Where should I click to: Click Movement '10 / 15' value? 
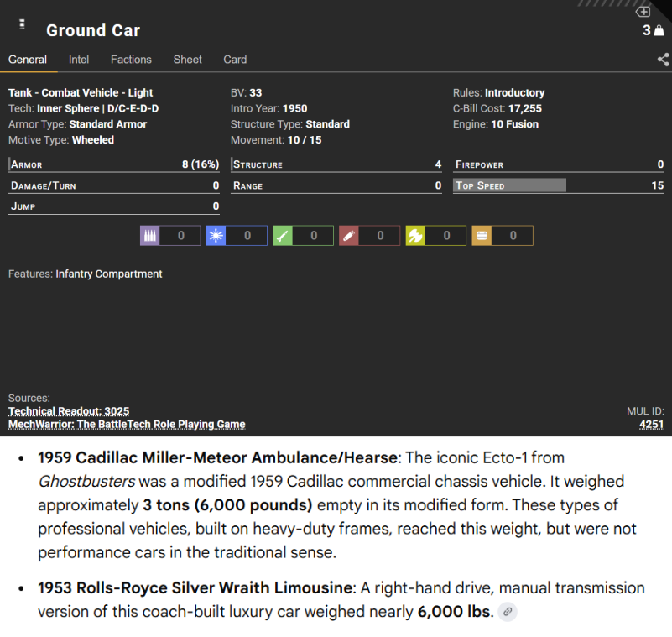coord(305,140)
